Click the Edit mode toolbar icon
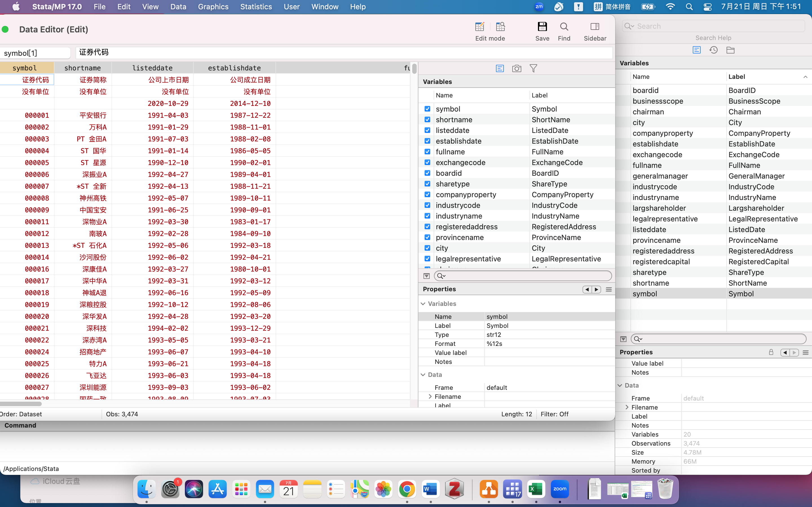The image size is (812, 507). tap(480, 27)
